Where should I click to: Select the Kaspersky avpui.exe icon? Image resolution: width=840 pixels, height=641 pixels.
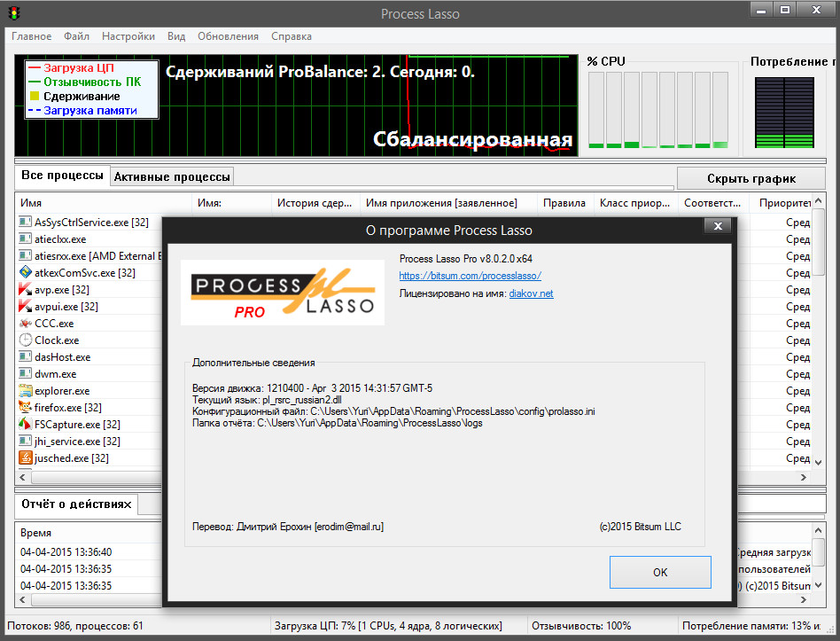point(25,306)
